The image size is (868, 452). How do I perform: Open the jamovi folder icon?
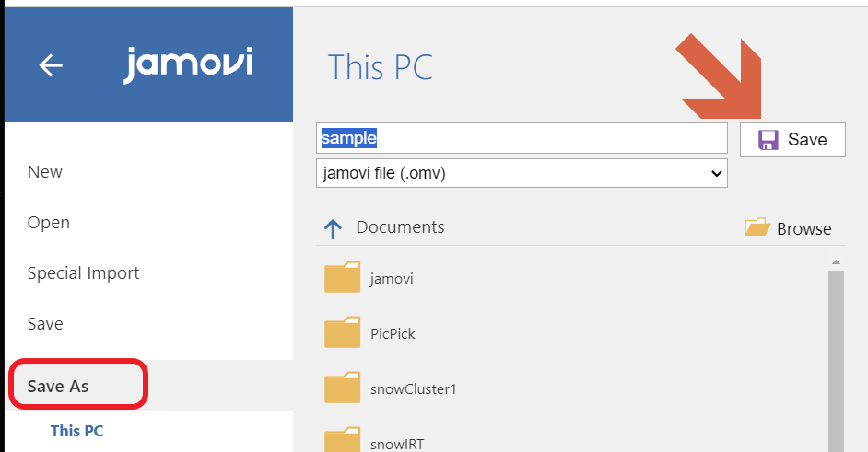point(342,277)
